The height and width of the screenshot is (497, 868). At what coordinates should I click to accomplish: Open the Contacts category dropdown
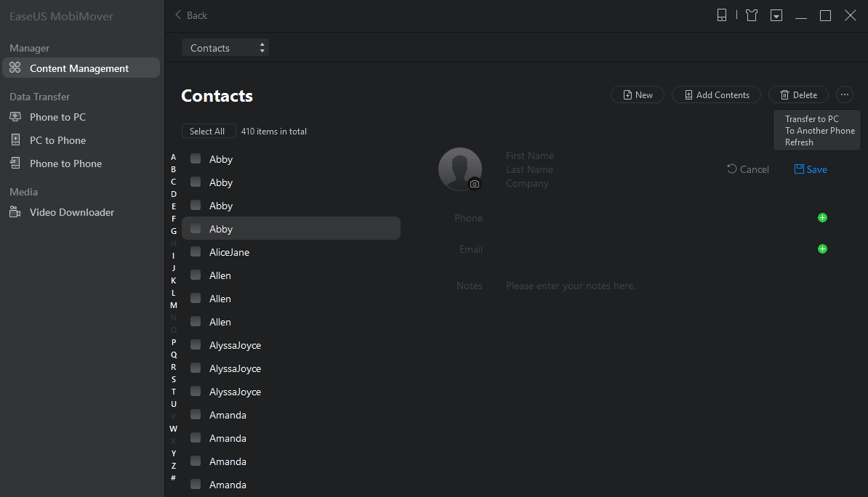(x=225, y=48)
